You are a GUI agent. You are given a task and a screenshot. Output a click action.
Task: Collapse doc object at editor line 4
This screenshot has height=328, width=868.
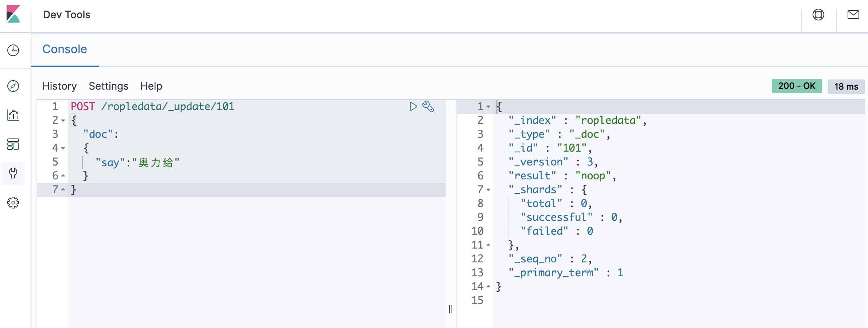click(63, 148)
